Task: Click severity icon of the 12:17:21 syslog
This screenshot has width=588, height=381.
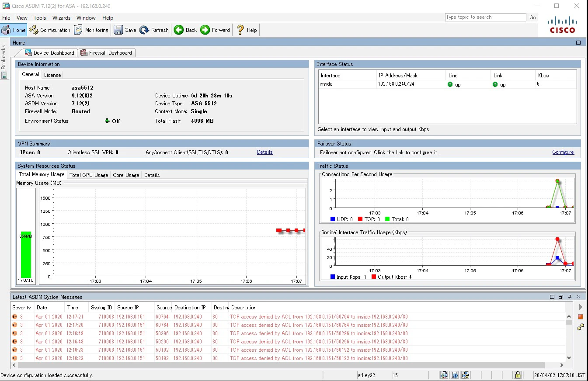Action: pyautogui.click(x=15, y=317)
